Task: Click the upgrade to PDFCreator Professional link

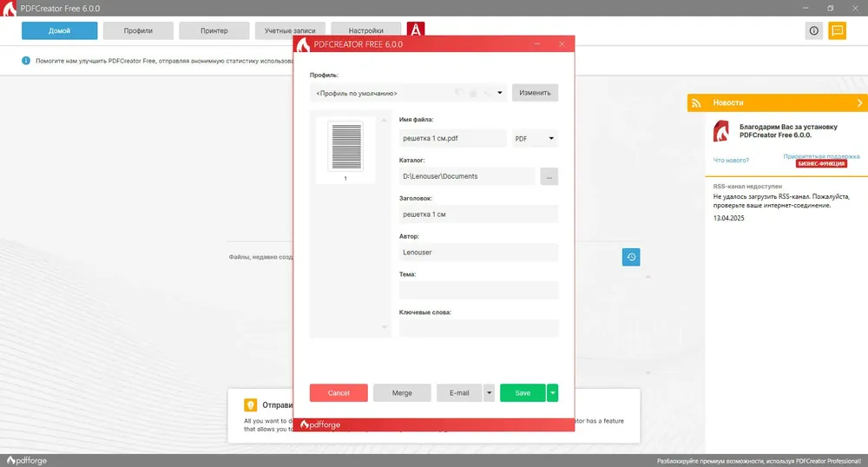Action: point(759,461)
